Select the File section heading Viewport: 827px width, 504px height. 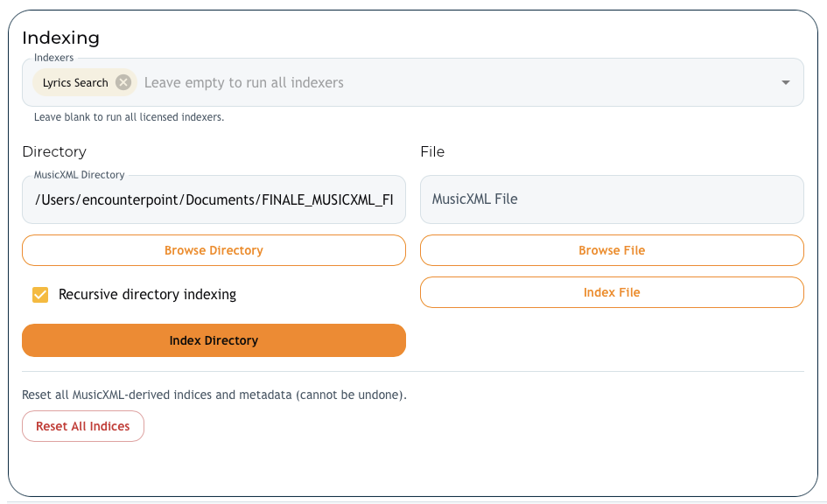click(x=432, y=152)
